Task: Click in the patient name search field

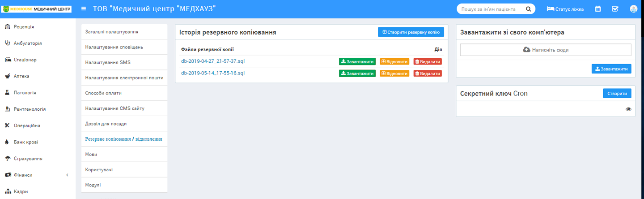Action: [491, 9]
